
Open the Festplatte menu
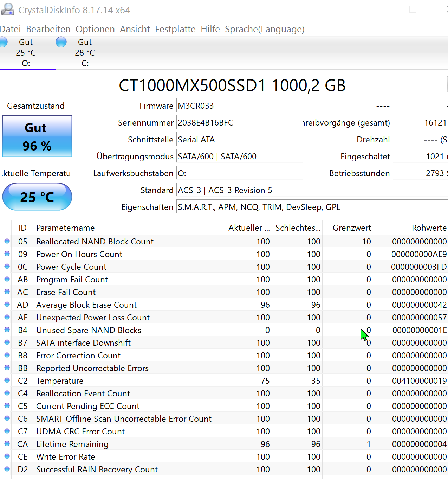tap(175, 29)
